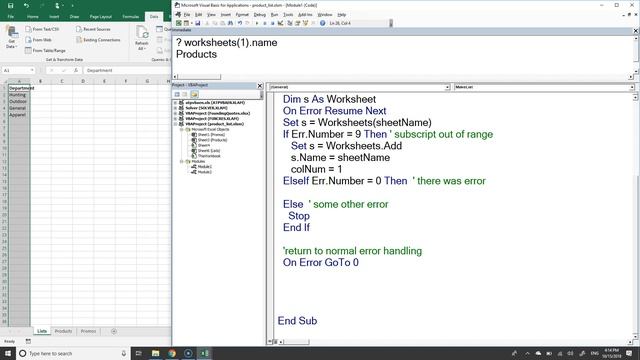Image resolution: width=640 pixels, height=360 pixels.
Task: Click View Object icon in Project pane
Action: click(185, 94)
